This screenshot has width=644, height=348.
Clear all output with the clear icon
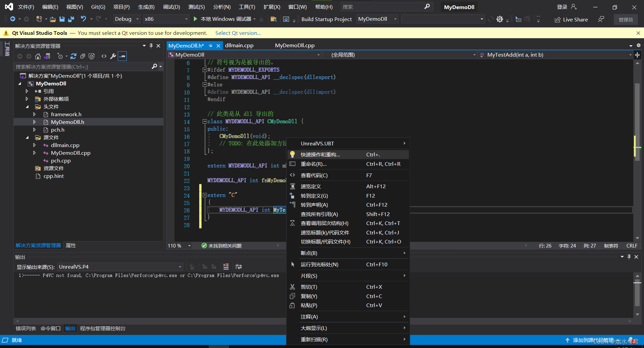click(x=226, y=267)
